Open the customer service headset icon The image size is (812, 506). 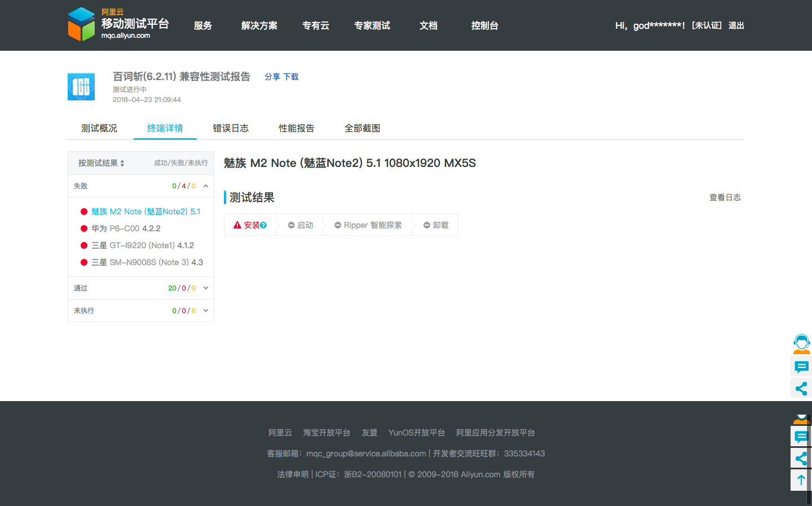pos(801,344)
